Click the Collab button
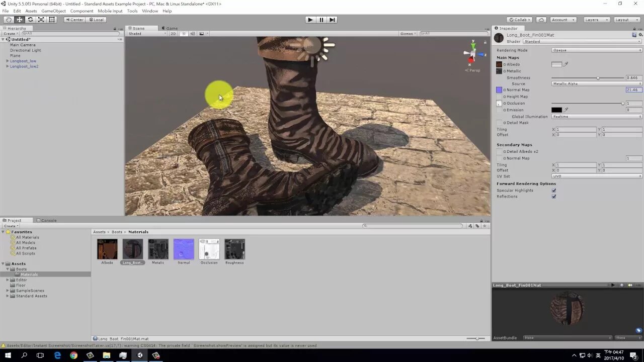The image size is (644, 362). (520, 20)
